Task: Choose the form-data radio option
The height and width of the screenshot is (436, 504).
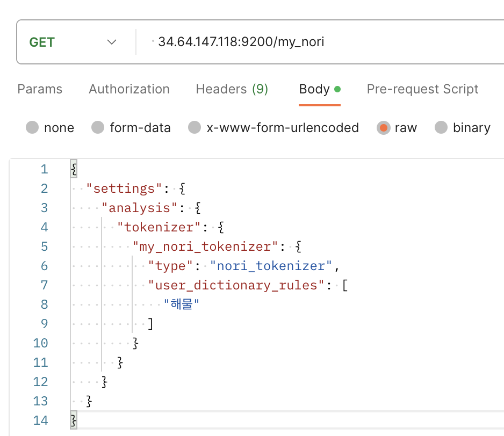Action: (98, 128)
